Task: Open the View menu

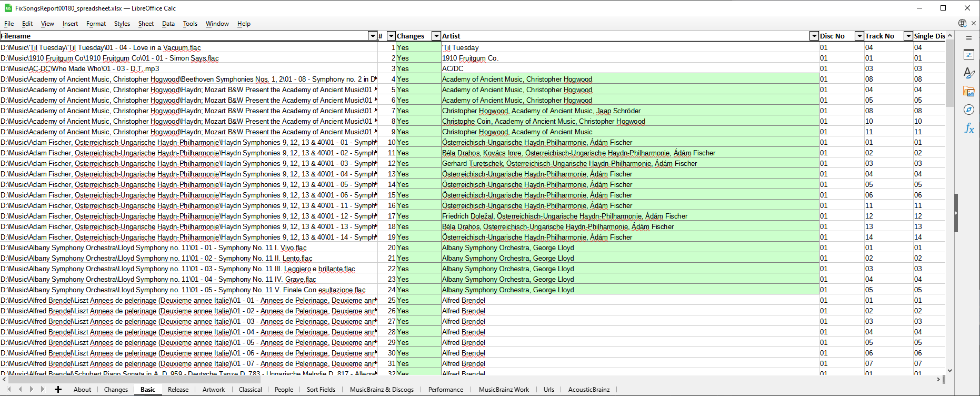Action: click(47, 24)
